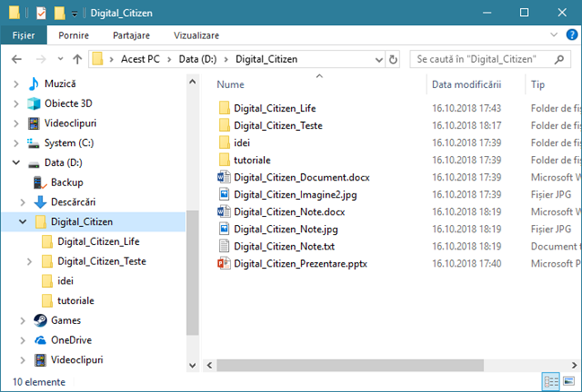Click the Games Steam icon in sidebar
582x392 pixels.
point(40,320)
